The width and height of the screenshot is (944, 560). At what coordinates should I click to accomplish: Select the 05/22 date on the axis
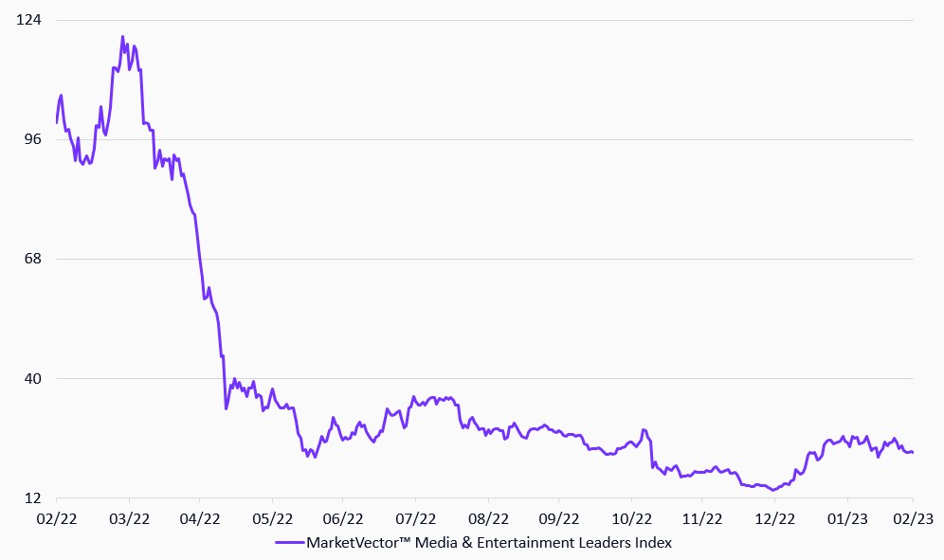pos(272,518)
